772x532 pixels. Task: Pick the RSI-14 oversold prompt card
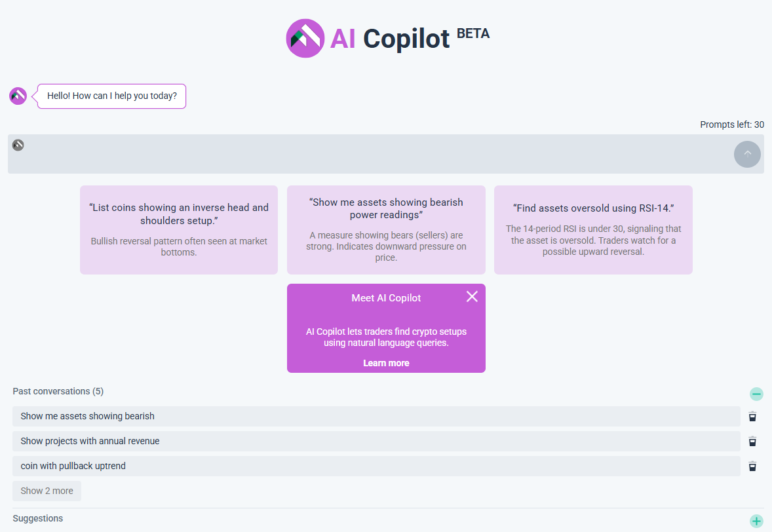pyautogui.click(x=593, y=229)
